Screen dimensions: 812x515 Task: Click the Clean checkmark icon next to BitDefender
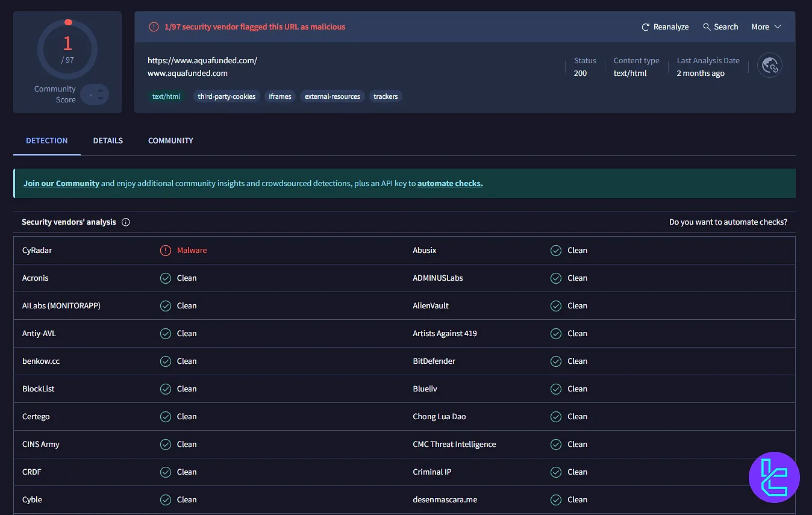555,361
